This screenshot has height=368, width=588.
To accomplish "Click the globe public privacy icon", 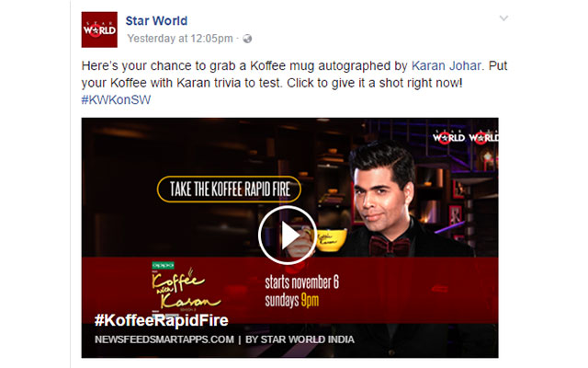I will pyautogui.click(x=247, y=39).
